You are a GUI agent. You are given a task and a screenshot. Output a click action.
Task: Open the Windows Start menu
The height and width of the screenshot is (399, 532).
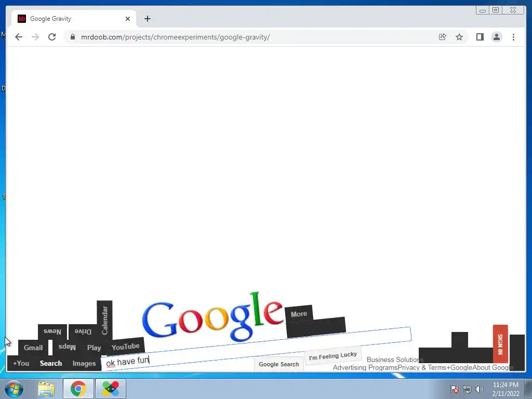click(x=14, y=389)
